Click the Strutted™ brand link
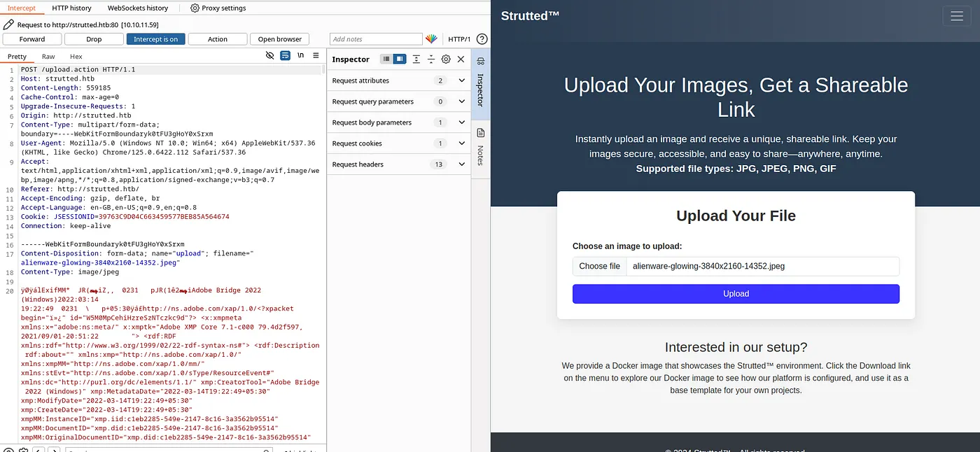Viewport: 980px width, 452px height. [x=530, y=15]
